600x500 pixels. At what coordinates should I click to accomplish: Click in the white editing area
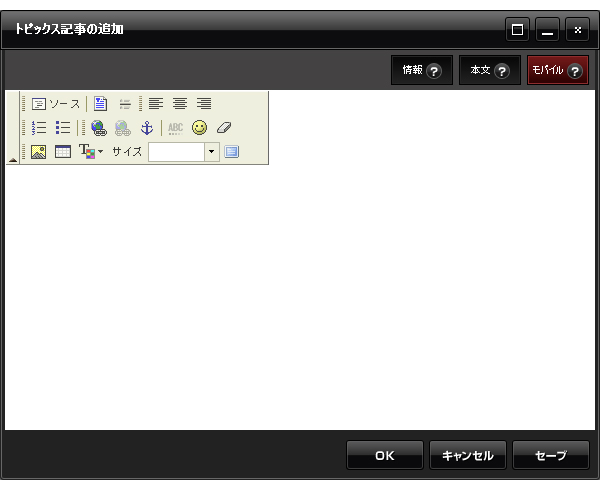pyautogui.click(x=300, y=296)
